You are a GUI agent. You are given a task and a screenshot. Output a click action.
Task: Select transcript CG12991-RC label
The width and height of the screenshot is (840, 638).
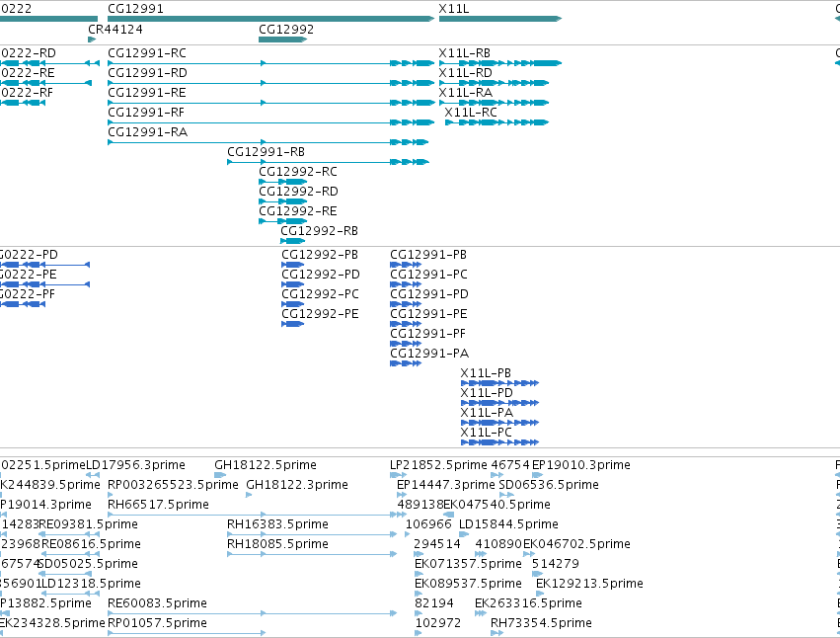coord(147,53)
